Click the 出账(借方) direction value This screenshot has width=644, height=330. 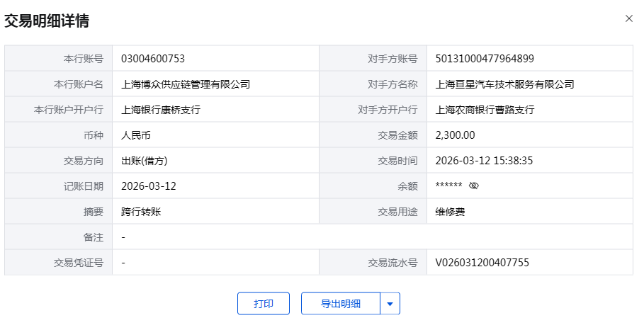tap(144, 161)
